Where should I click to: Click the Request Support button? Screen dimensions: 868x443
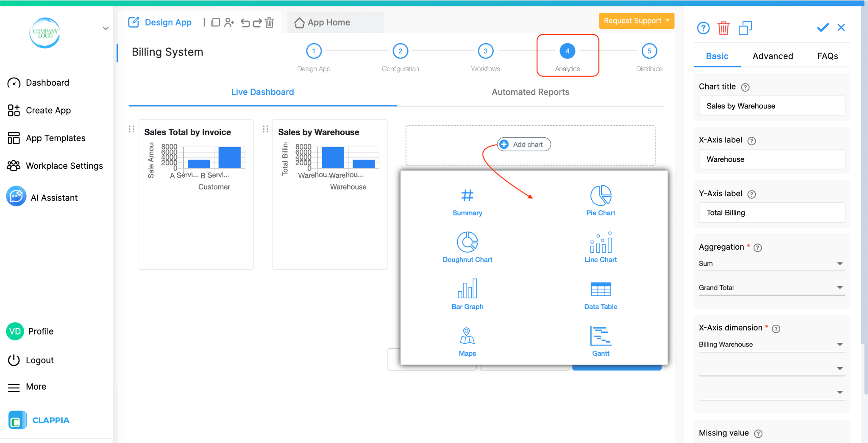pos(636,20)
